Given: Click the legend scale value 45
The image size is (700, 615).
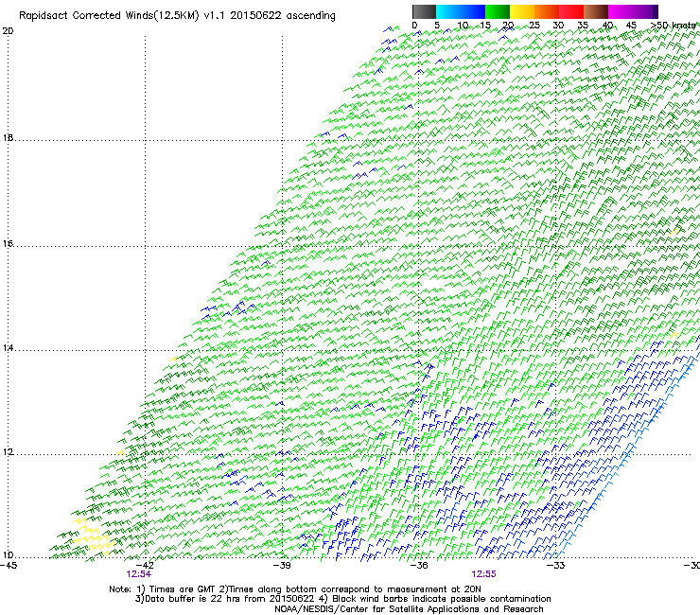Looking at the screenshot, I should pos(631,25).
